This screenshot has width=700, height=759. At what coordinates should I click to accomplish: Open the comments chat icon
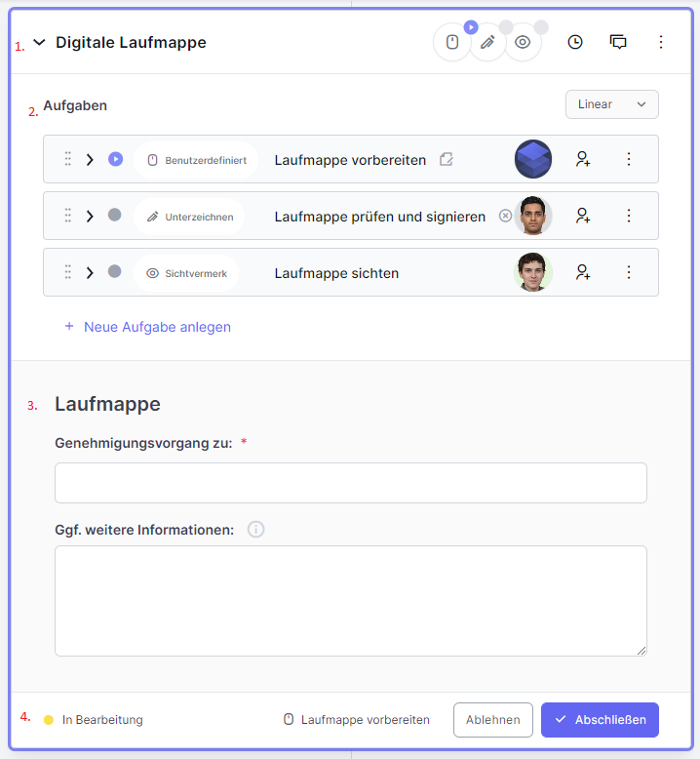618,42
